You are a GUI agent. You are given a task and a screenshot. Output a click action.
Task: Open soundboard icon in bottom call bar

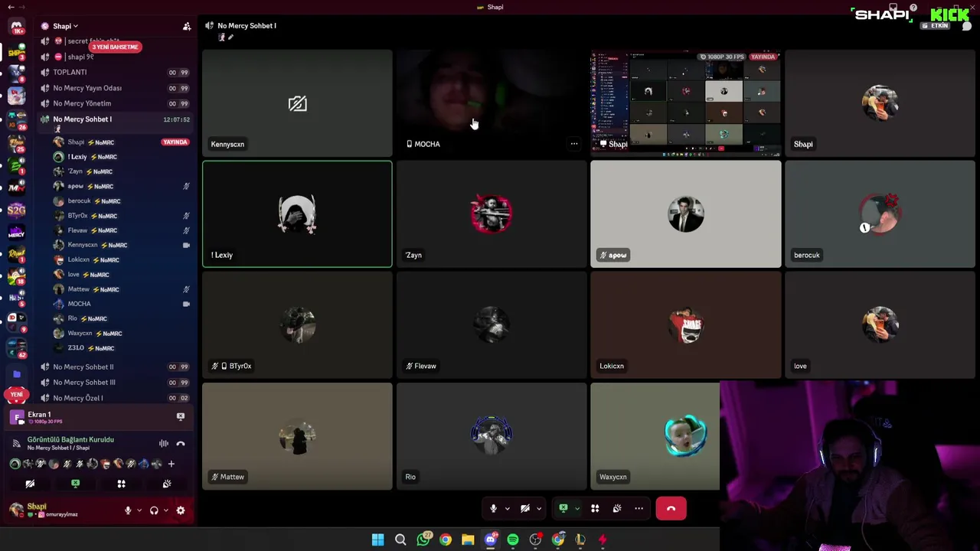pyautogui.click(x=617, y=508)
